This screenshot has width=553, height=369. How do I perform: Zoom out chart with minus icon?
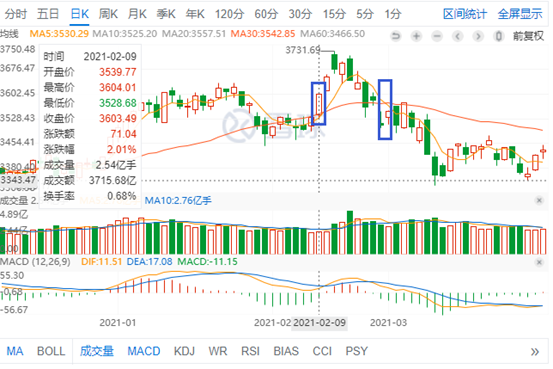pyautogui.click(x=437, y=36)
